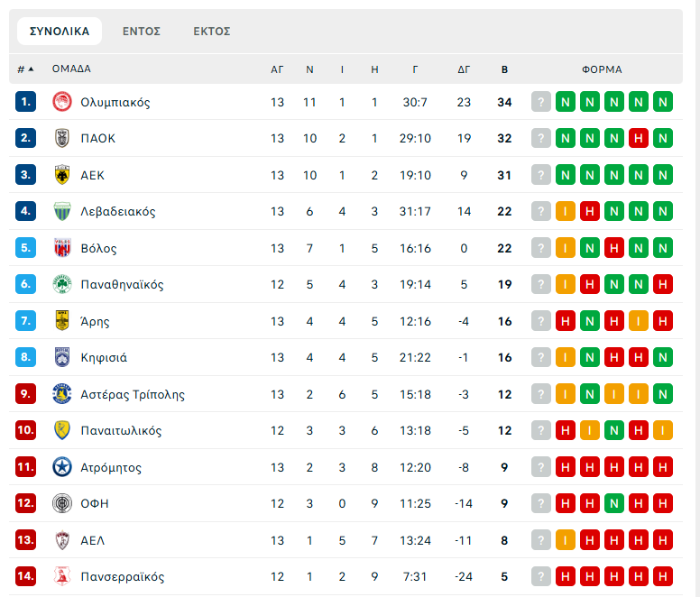Click the Παναιτωλικός team crest icon
The image size is (700, 597).
pyautogui.click(x=62, y=430)
